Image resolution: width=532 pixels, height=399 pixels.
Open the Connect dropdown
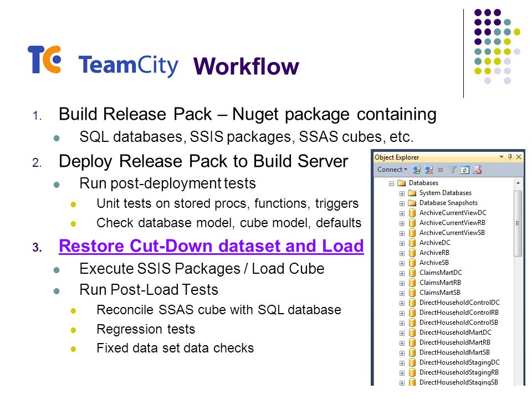(392, 170)
